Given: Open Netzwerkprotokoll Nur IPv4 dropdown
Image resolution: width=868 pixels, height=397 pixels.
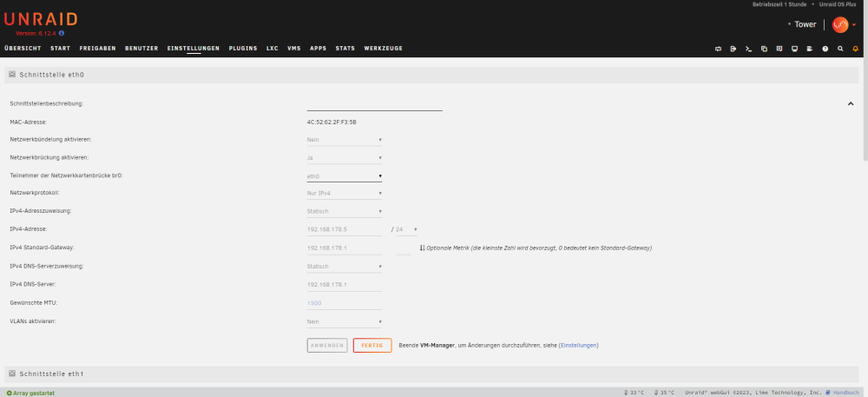Looking at the screenshot, I should [x=345, y=193].
